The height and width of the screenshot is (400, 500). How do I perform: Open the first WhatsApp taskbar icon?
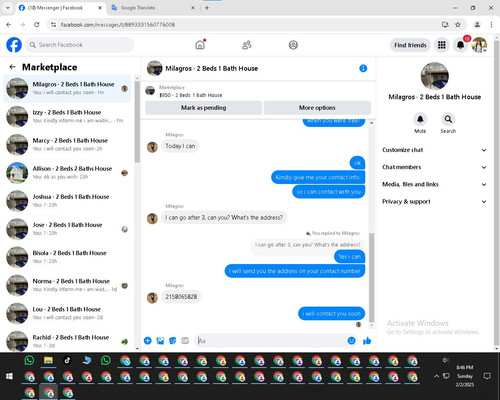click(29, 360)
